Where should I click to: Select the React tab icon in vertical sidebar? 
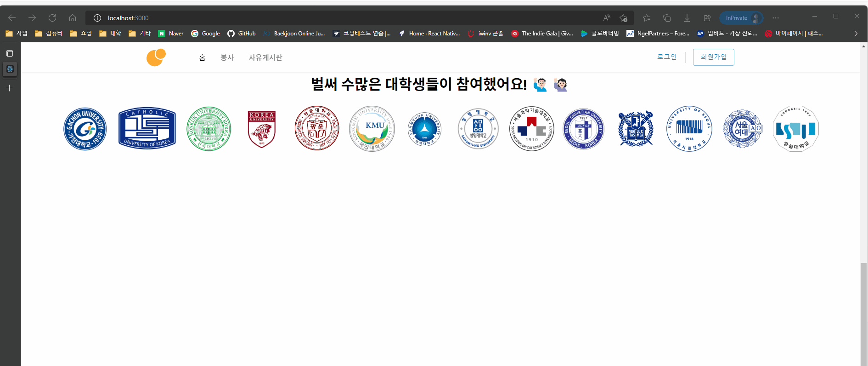pyautogui.click(x=10, y=69)
